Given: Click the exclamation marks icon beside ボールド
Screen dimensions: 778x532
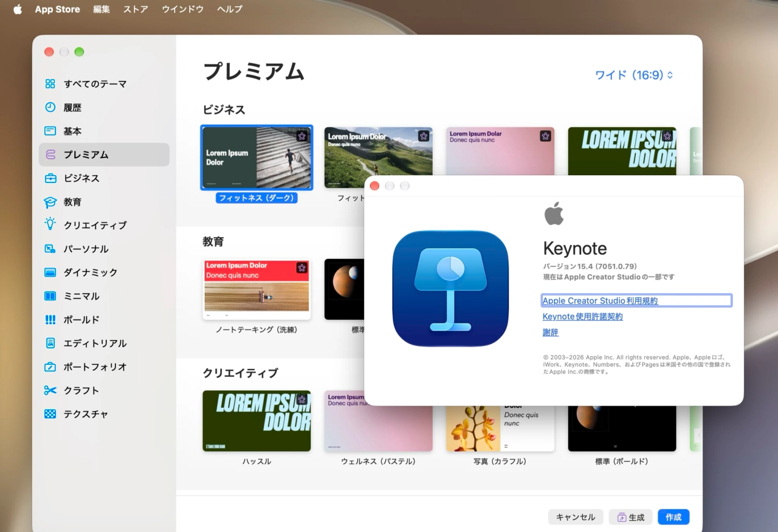Looking at the screenshot, I should click(50, 320).
